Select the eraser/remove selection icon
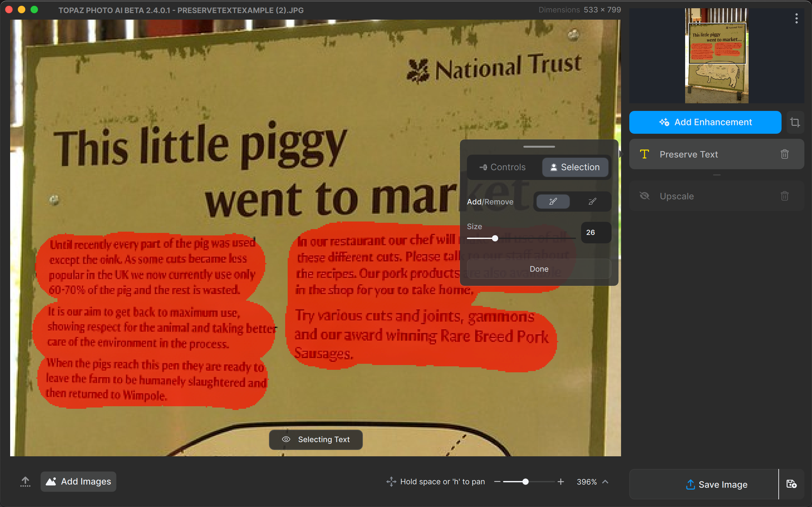Screen dimensions: 812x507 point(592,202)
